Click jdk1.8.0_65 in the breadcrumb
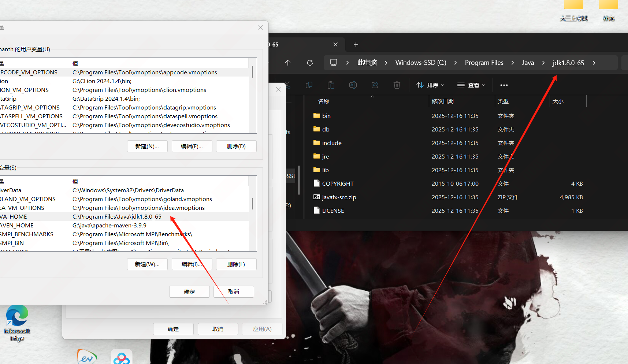 (x=568, y=63)
